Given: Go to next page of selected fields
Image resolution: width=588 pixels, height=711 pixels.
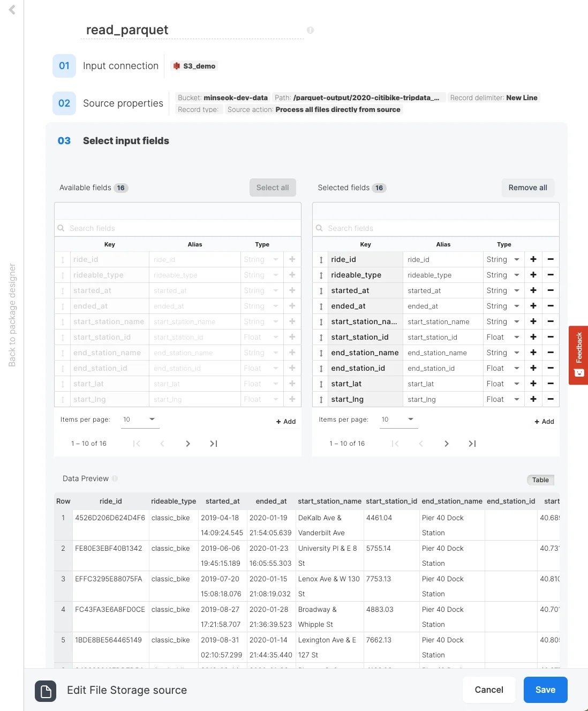Looking at the screenshot, I should tap(447, 444).
